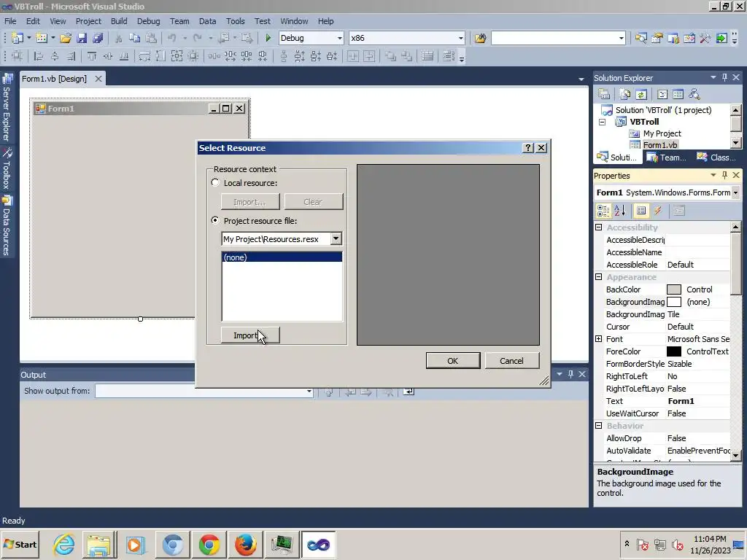Select Project resource file radio button

coord(215,220)
